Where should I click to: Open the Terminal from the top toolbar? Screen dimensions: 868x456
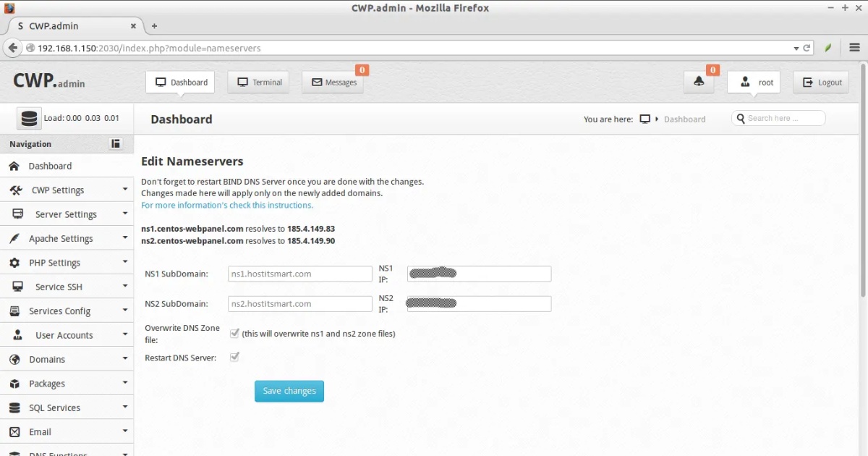258,82
